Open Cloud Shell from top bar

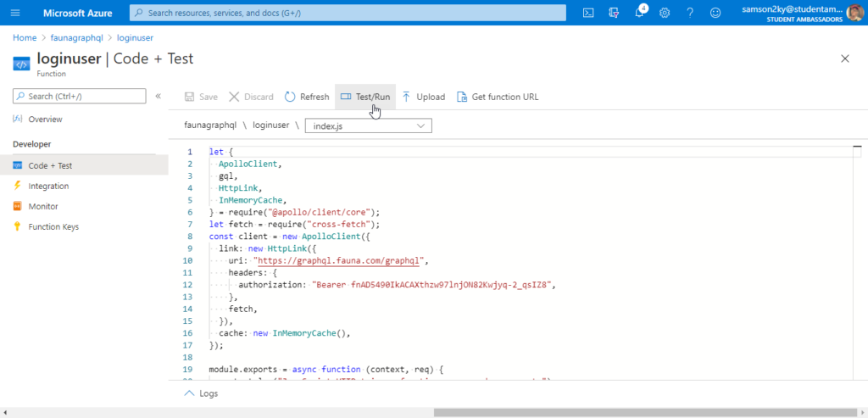[x=588, y=13]
